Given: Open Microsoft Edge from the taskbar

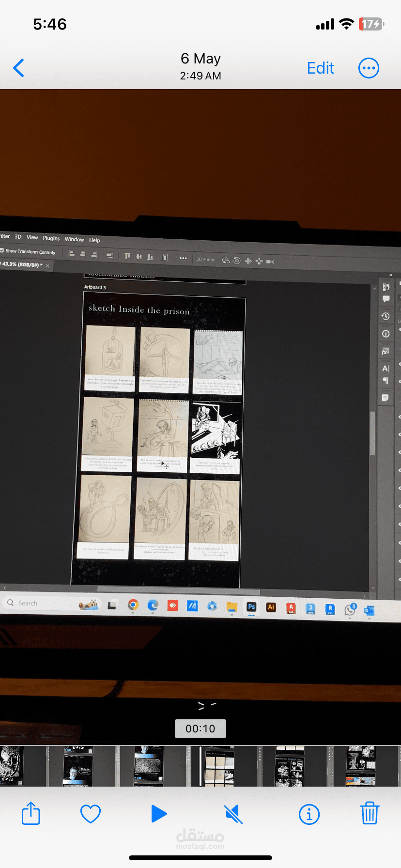Looking at the screenshot, I should [153, 605].
